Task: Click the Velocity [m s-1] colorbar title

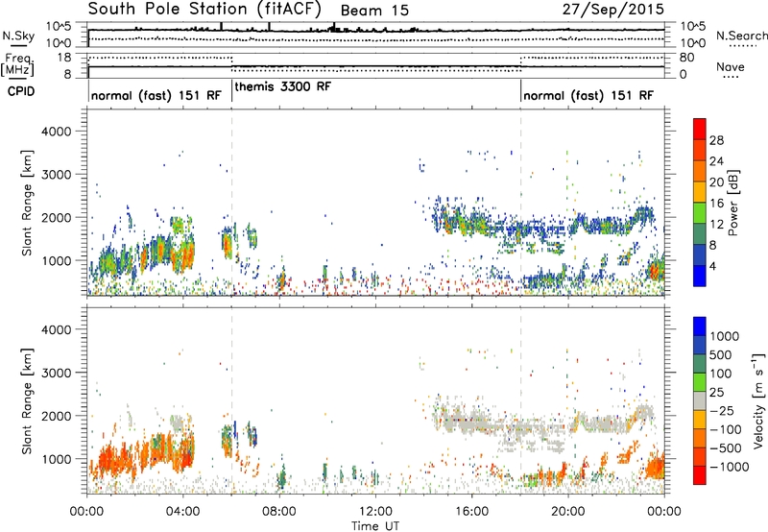Action: pyautogui.click(x=758, y=400)
